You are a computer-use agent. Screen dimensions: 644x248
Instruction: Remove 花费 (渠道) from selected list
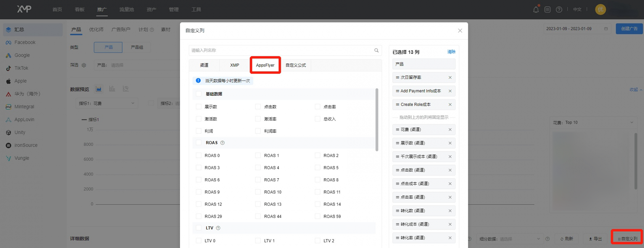[x=450, y=130]
